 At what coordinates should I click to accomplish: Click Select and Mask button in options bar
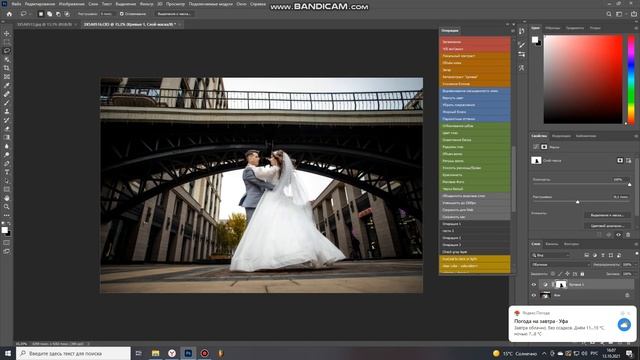tap(173, 14)
